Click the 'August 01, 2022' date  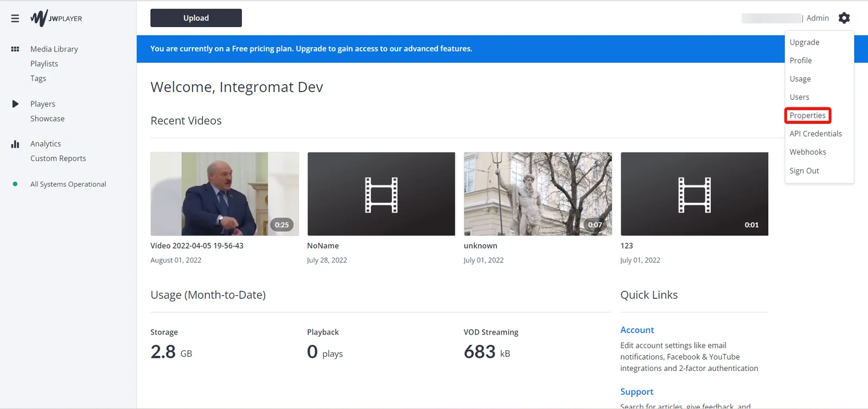click(x=176, y=260)
